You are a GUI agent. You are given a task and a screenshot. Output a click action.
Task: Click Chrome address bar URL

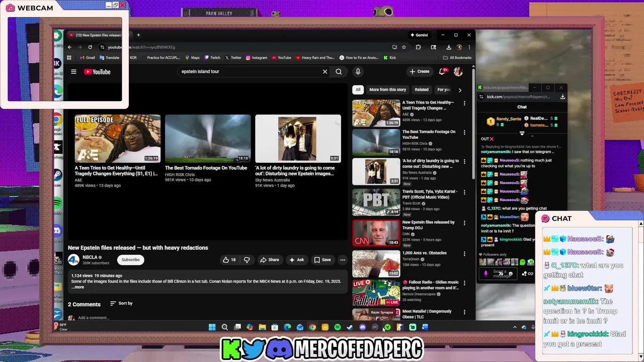point(141,47)
